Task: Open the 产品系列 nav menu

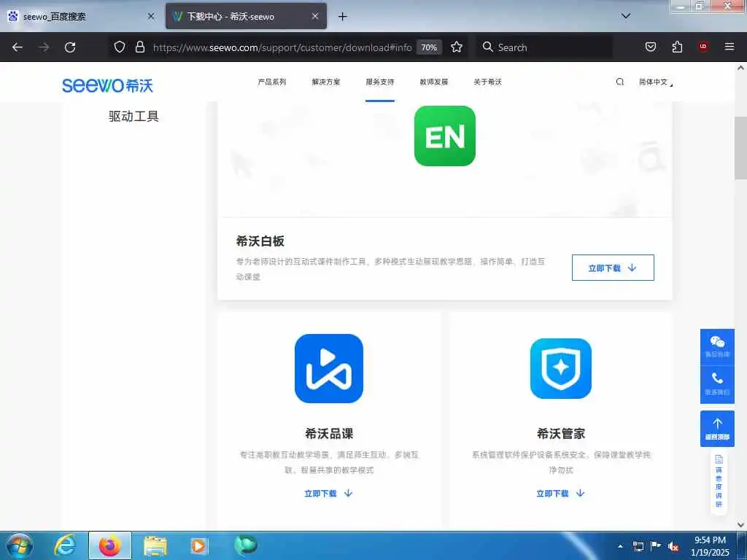Action: pos(272,82)
